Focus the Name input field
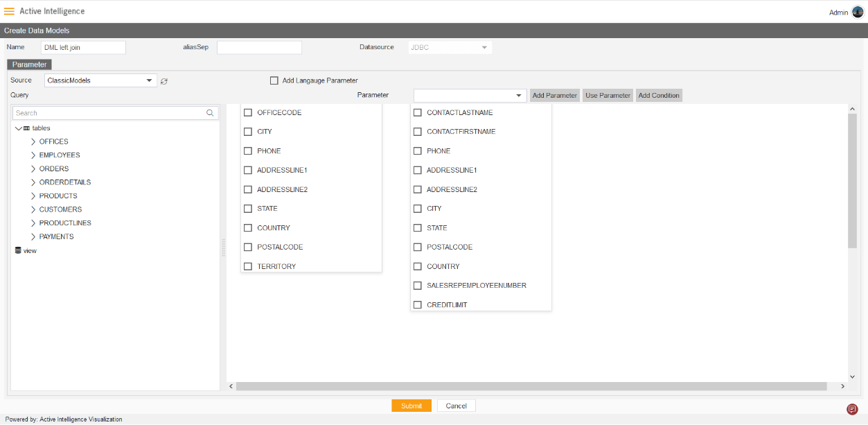This screenshot has width=868, height=425. point(83,47)
